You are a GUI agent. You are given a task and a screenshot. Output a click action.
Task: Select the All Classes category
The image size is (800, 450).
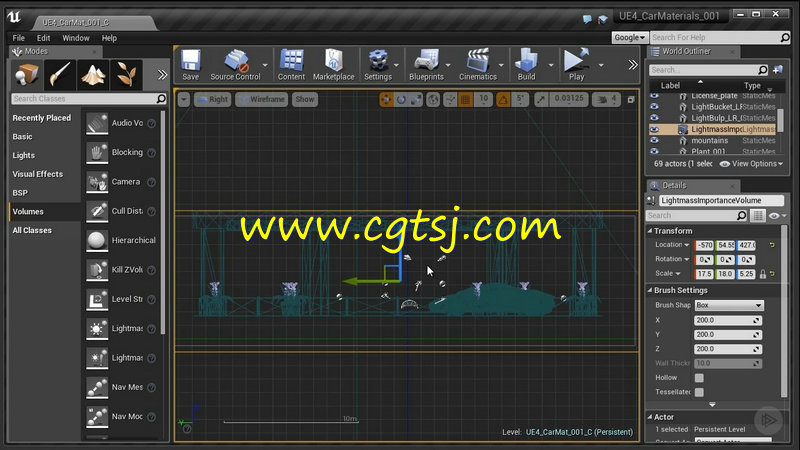(x=32, y=230)
